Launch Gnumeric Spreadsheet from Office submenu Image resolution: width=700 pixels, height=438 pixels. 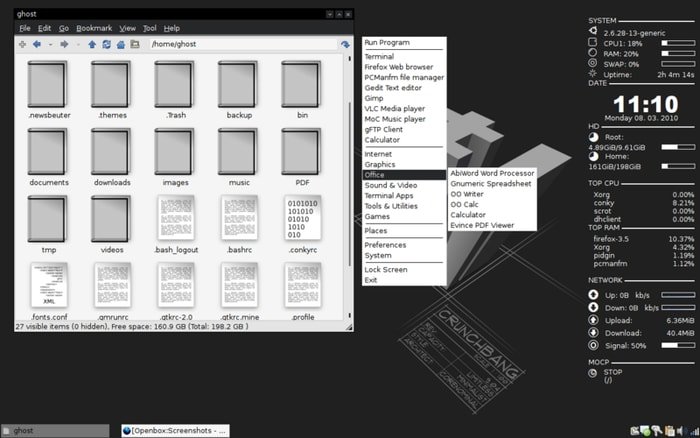(x=492, y=184)
